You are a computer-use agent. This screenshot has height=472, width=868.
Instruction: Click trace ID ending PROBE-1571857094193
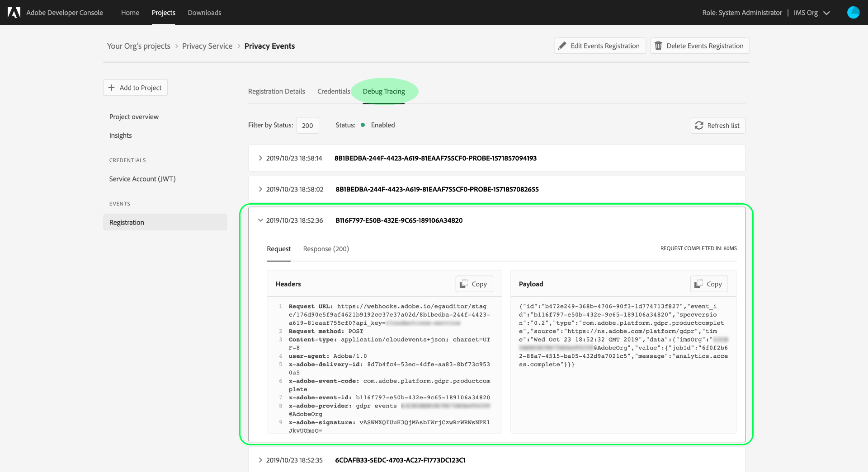(435, 158)
